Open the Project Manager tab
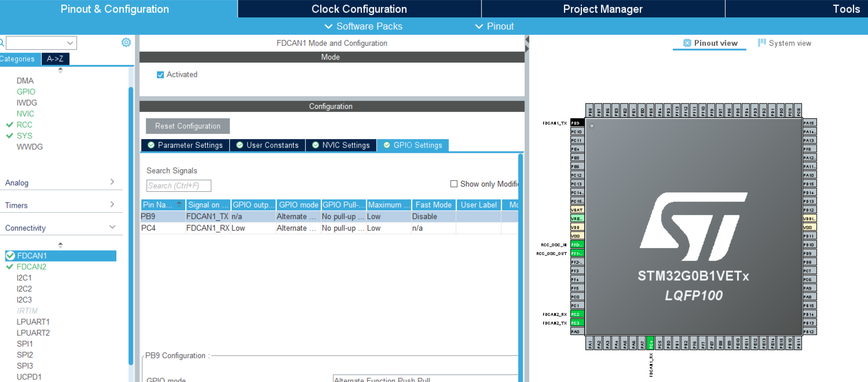Screen dimensions: 868x382 pyautogui.click(x=603, y=9)
